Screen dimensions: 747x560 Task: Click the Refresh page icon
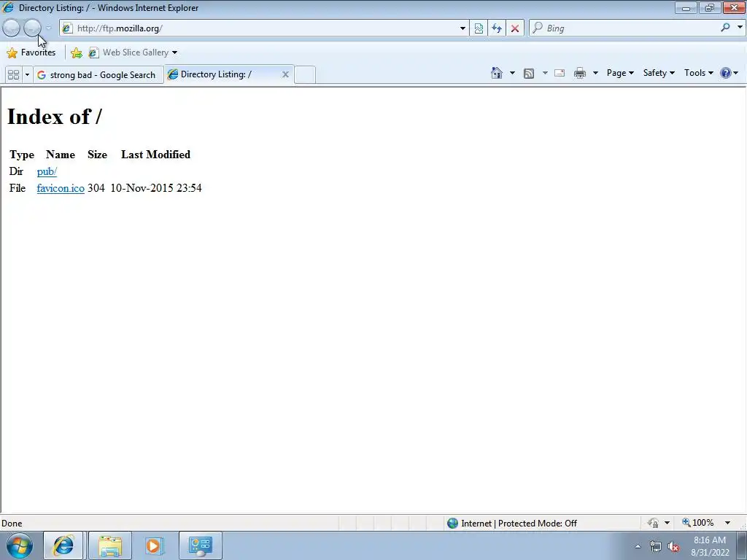coord(496,28)
